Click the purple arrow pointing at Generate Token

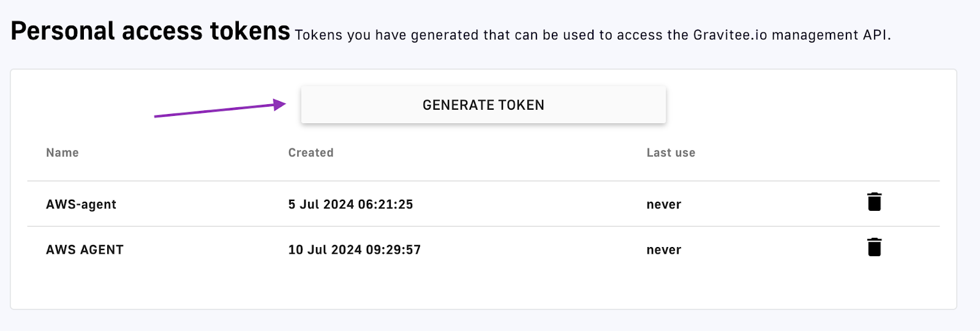coord(220,110)
